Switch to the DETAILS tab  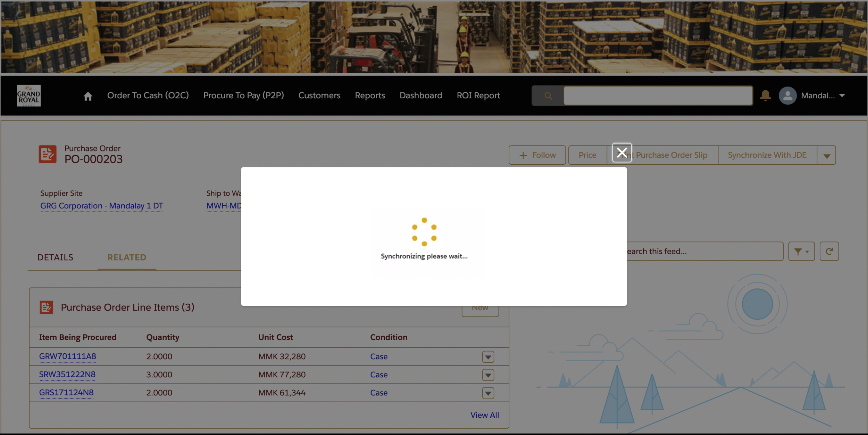pos(55,257)
